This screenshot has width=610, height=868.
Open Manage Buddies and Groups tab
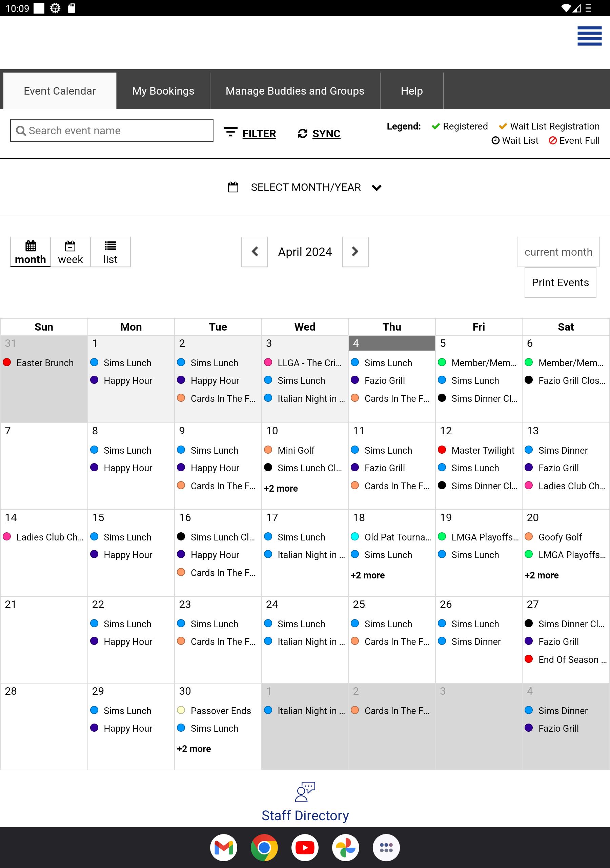[295, 91]
